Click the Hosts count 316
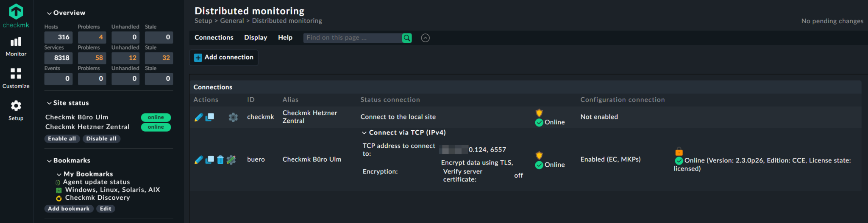Screen dimensions: 868x223 coord(58,37)
